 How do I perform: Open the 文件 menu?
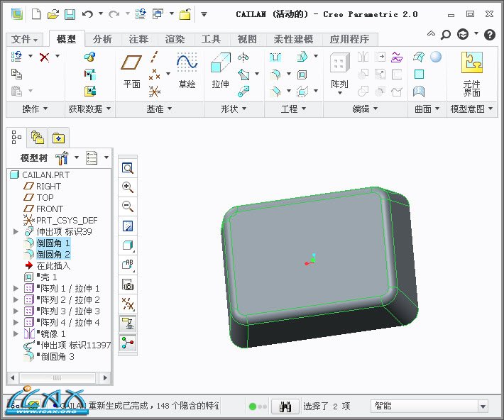click(26, 40)
